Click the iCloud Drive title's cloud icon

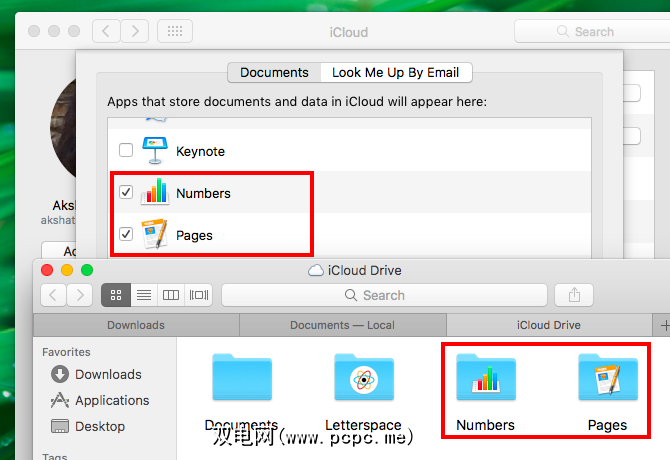316,270
